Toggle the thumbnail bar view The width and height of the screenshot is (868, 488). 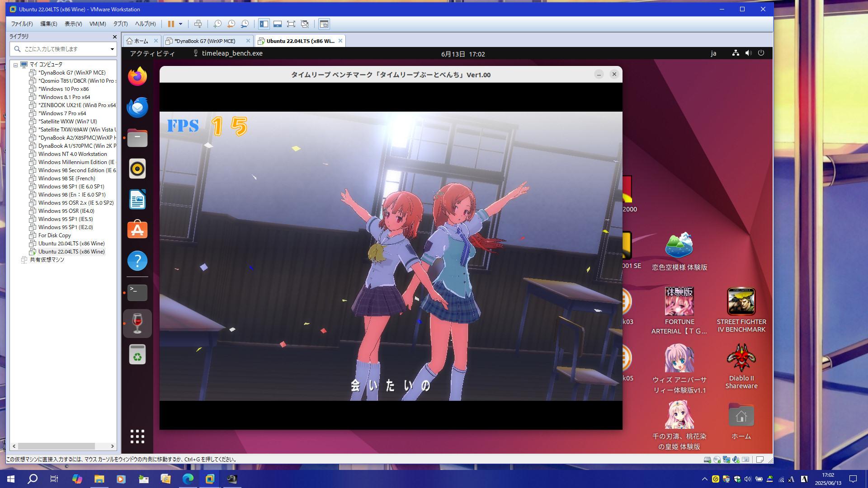pyautogui.click(x=278, y=24)
